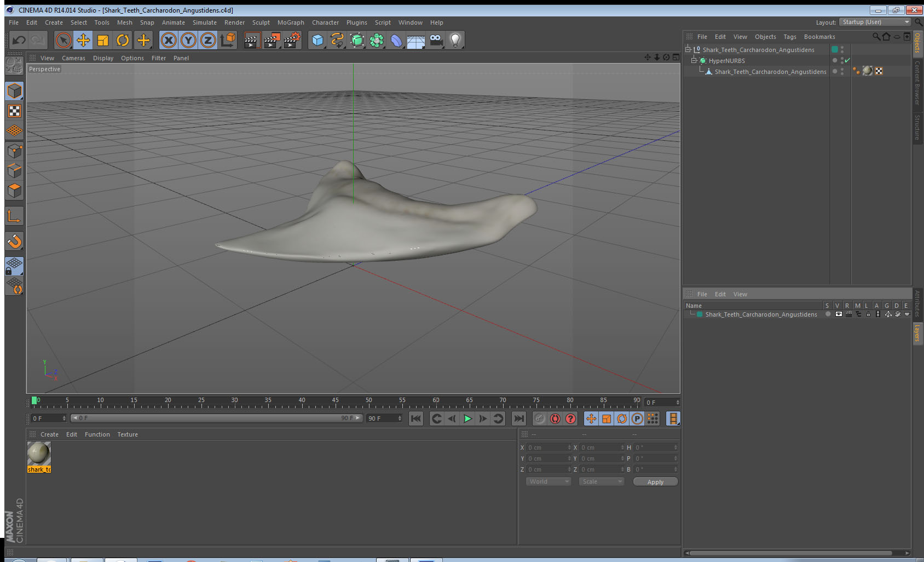Open the viewport Cameras menu
This screenshot has height=562, width=924.
(x=73, y=58)
